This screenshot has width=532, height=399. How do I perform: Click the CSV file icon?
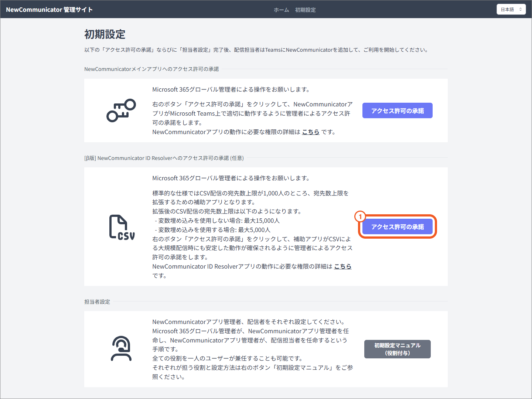tap(122, 227)
